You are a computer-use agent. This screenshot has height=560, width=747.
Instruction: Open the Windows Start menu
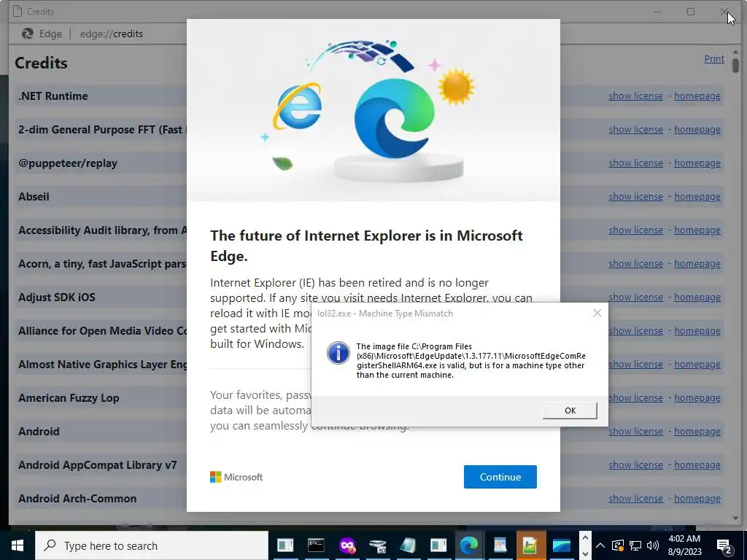tap(18, 545)
